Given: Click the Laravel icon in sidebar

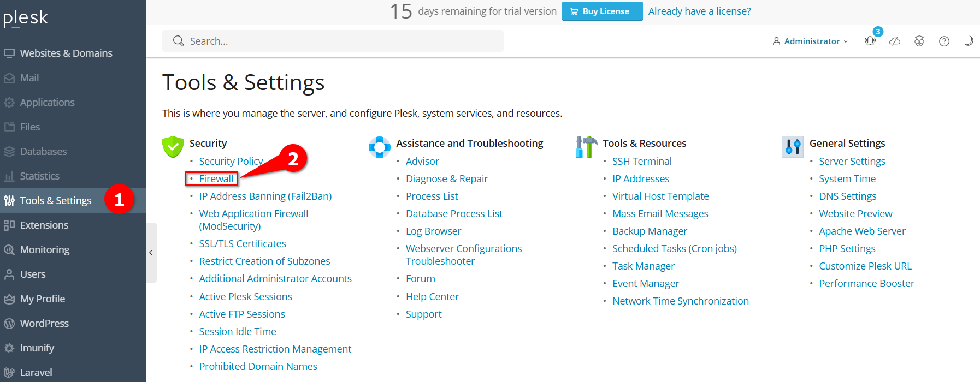Looking at the screenshot, I should [9, 373].
